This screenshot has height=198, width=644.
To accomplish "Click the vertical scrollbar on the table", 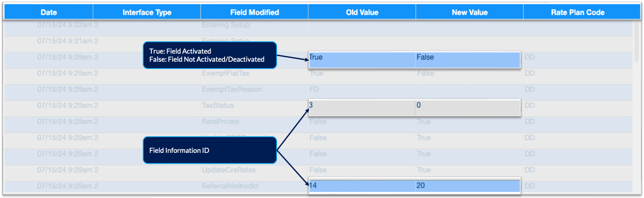I will [637, 43].
